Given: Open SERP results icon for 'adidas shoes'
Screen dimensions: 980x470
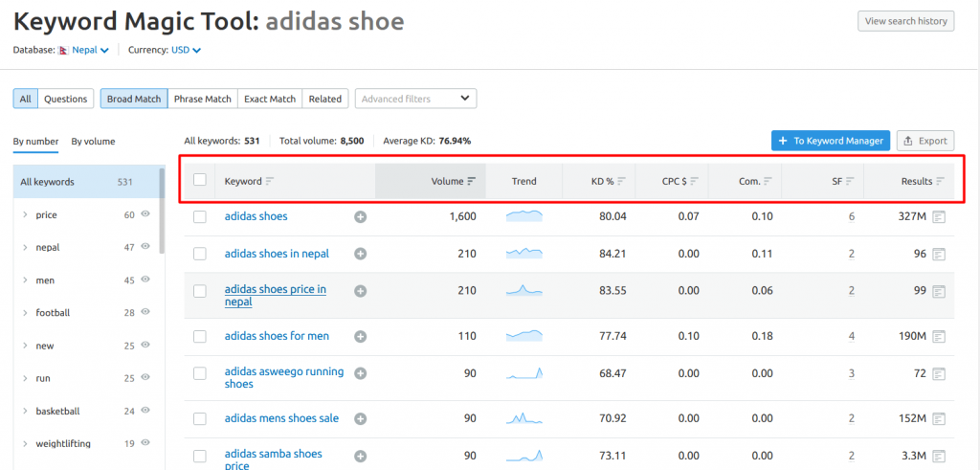Looking at the screenshot, I should point(939,217).
